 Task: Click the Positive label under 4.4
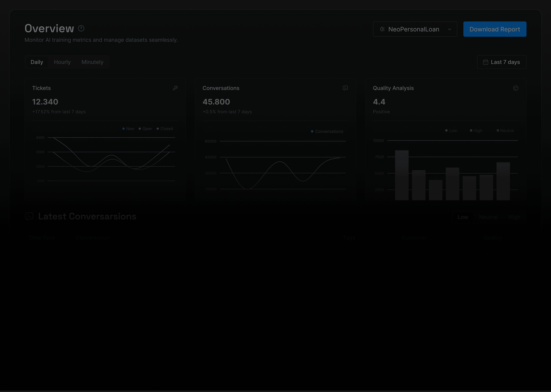tap(381, 112)
